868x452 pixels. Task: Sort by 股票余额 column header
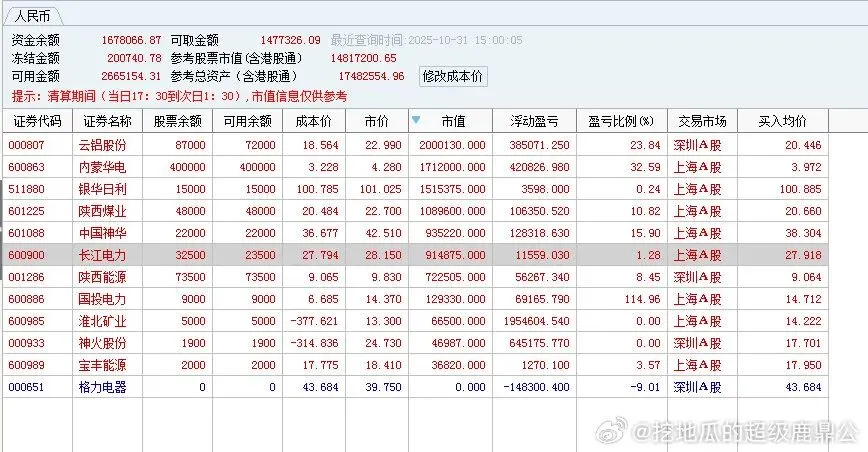click(x=177, y=121)
